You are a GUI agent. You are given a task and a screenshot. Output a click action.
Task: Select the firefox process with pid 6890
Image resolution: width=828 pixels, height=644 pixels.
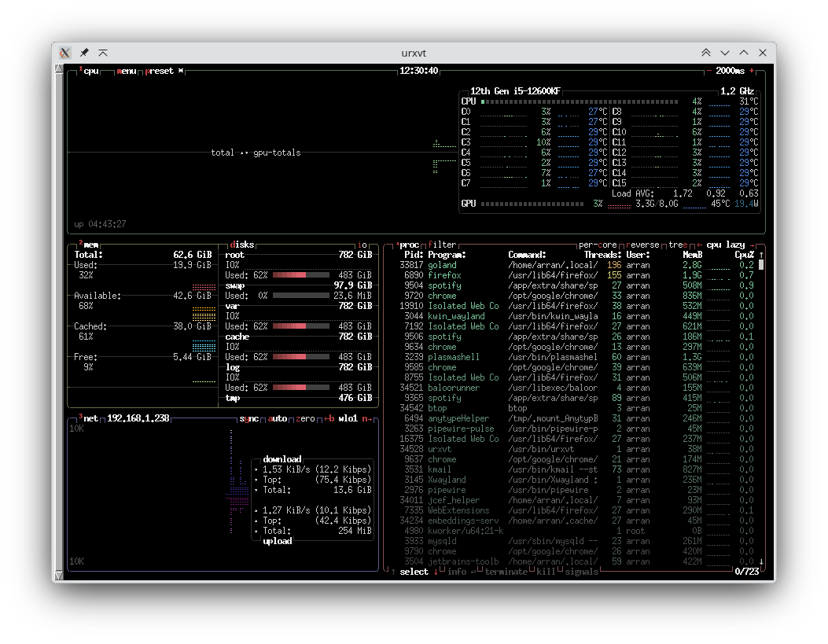[576, 275]
